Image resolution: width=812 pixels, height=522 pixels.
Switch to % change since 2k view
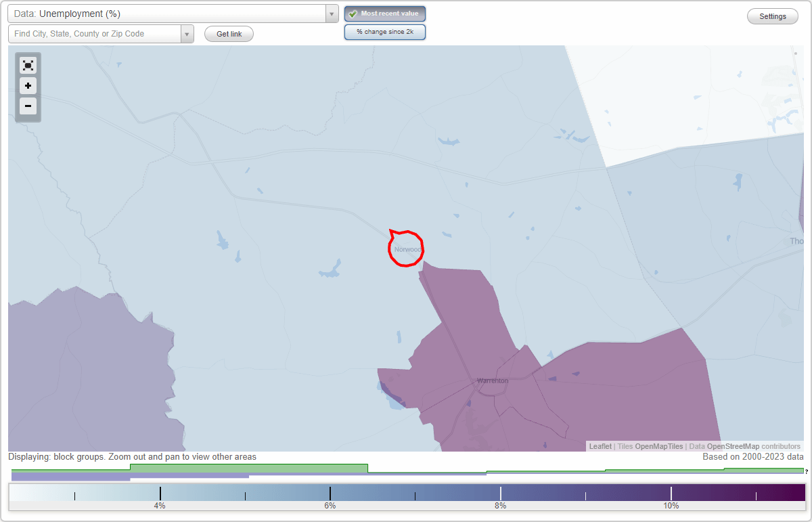coord(385,31)
